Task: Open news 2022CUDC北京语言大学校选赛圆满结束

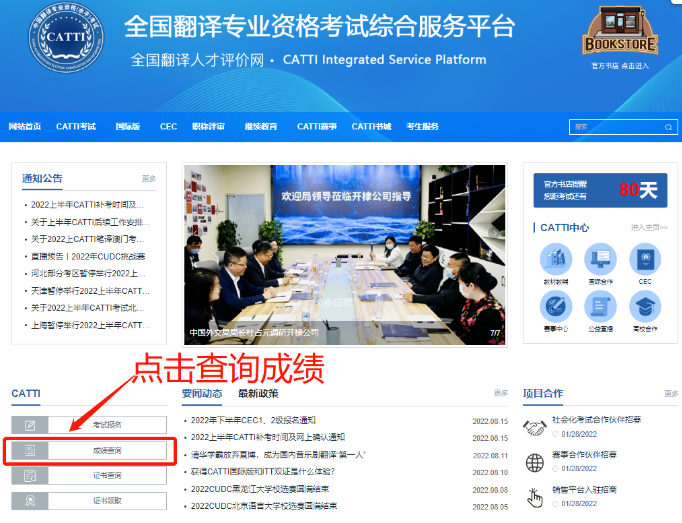Action: click(264, 506)
